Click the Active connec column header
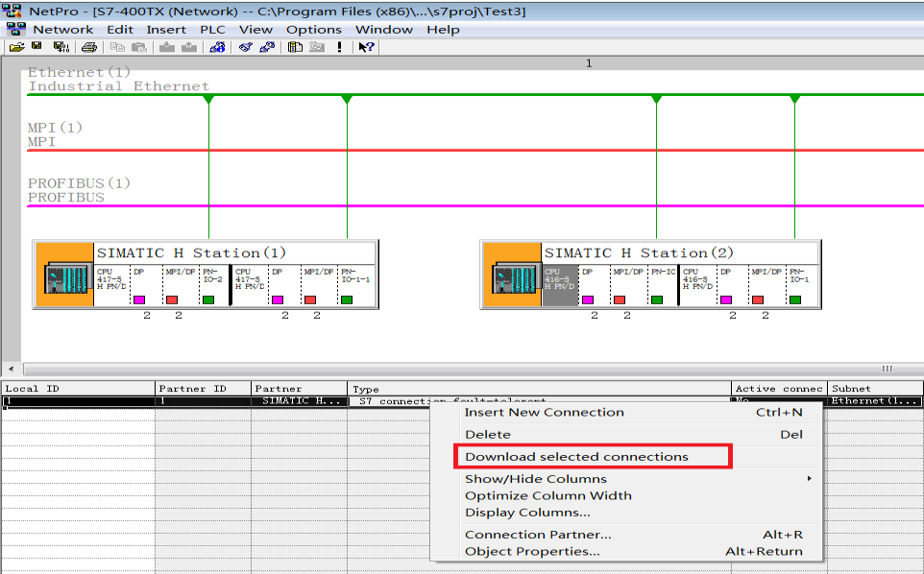 (x=779, y=389)
